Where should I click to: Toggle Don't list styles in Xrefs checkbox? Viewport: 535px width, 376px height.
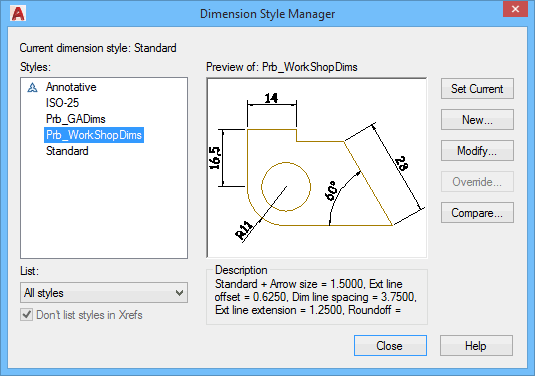pyautogui.click(x=27, y=315)
